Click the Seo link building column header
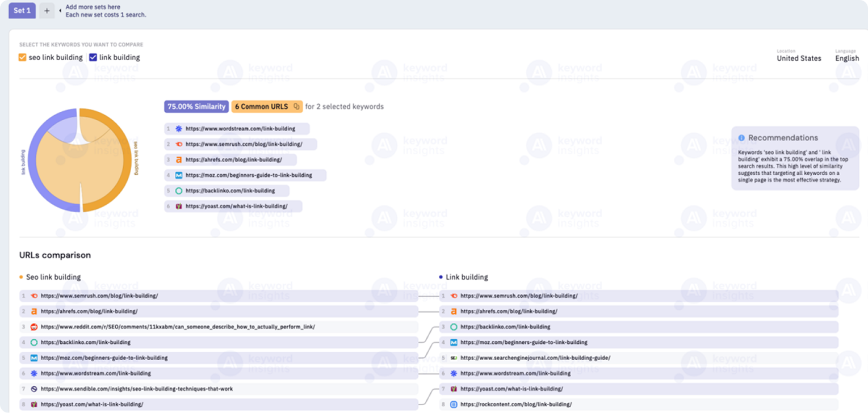Viewport: 868px width, 413px height. [x=53, y=277]
